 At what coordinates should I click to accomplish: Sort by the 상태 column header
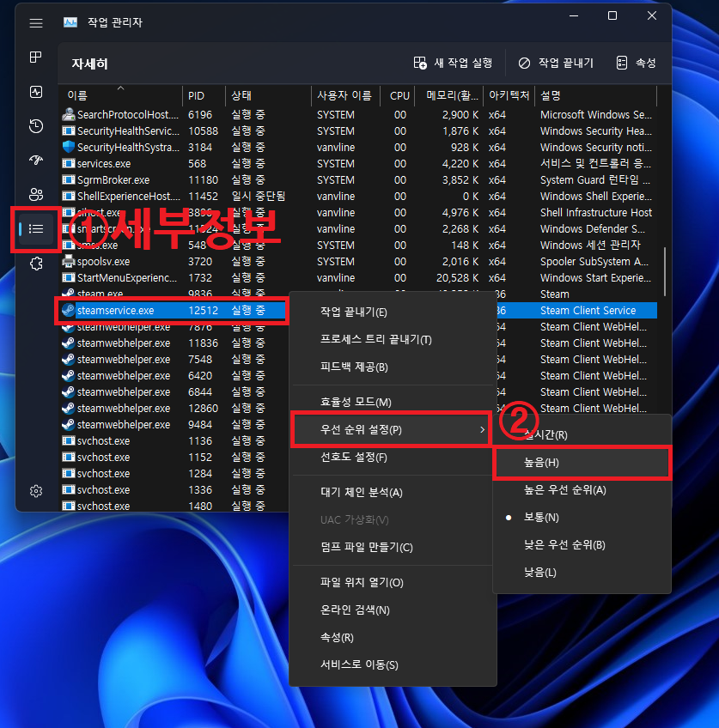point(268,95)
